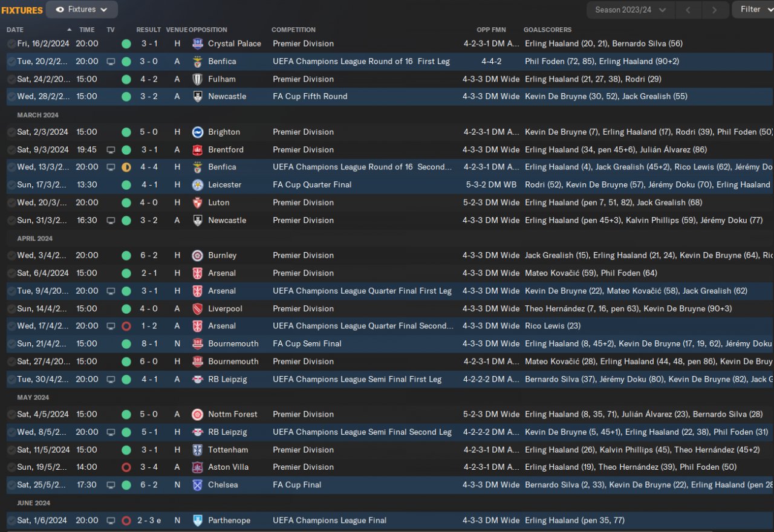Open the Brentford opposition name link
Viewport: 774px width, 532px height.
tap(226, 150)
